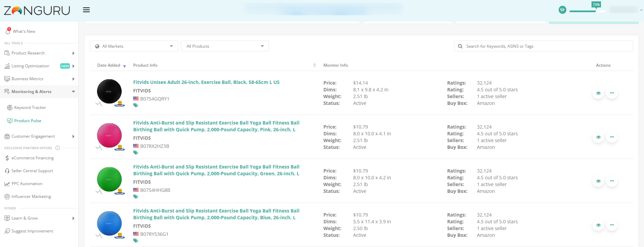This screenshot has width=644, height=247.
Task: Click US flag beside B07S4GQRY1
Action: tap(136, 99)
